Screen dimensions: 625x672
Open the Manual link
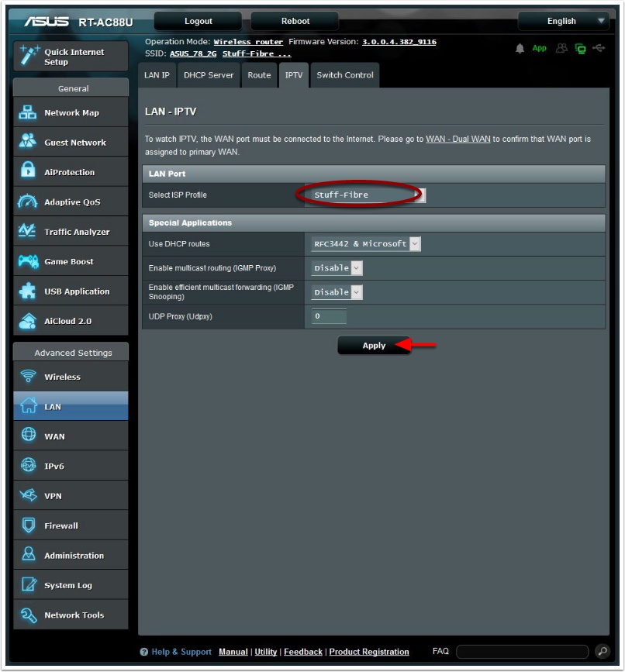coord(233,652)
